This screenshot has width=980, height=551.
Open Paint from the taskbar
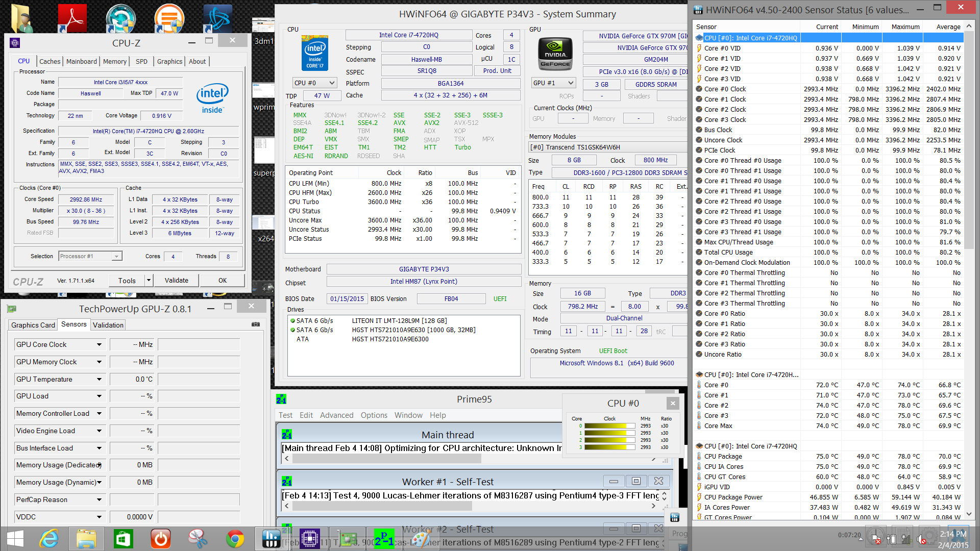(421, 539)
